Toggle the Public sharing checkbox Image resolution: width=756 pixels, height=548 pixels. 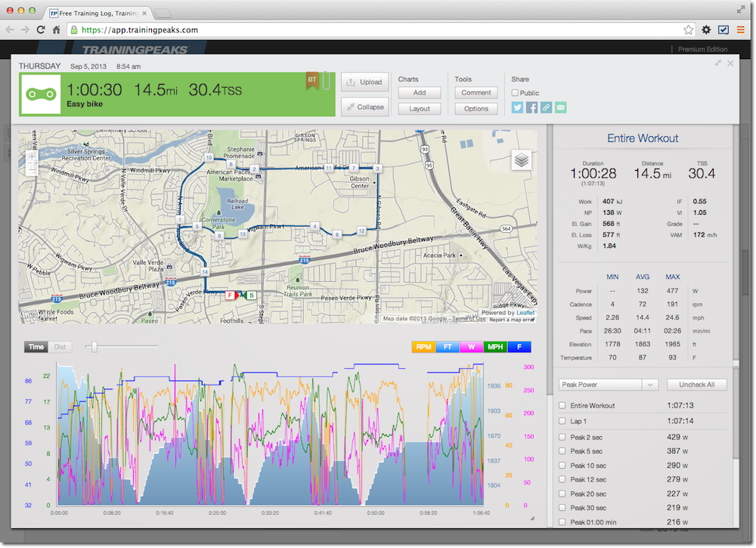click(x=515, y=92)
